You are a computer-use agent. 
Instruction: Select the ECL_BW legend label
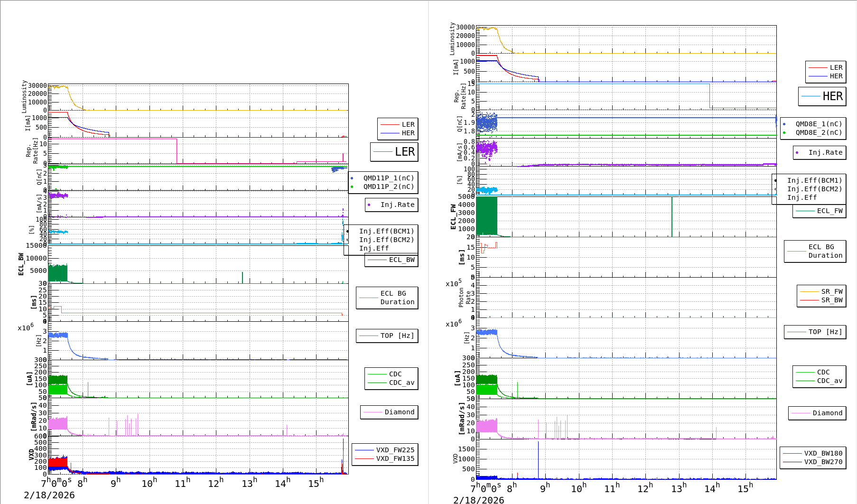pos(401,260)
